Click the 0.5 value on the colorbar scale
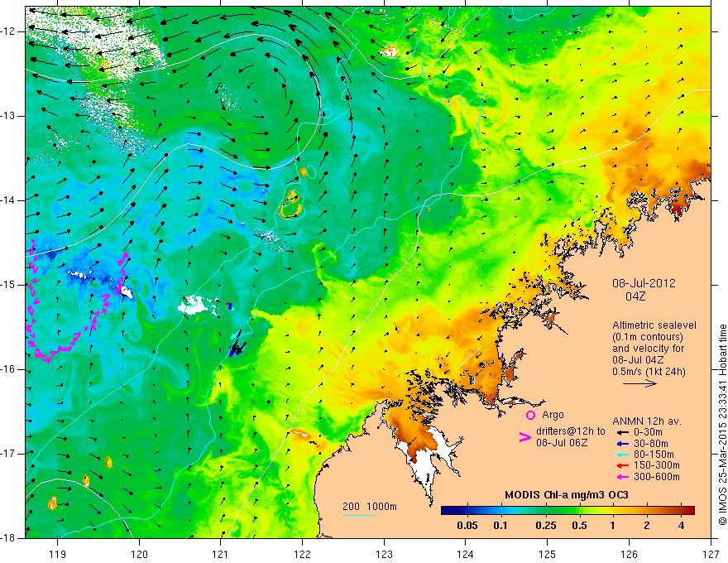The width and height of the screenshot is (728, 563). click(579, 526)
